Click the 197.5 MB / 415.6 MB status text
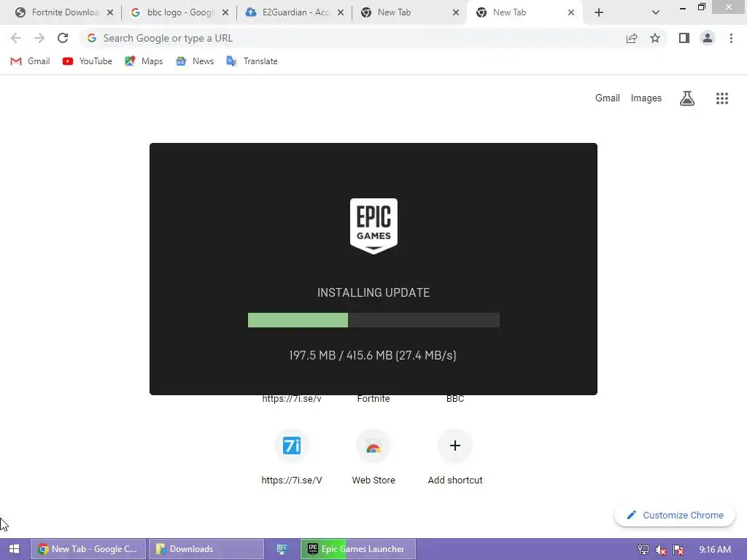 click(373, 355)
